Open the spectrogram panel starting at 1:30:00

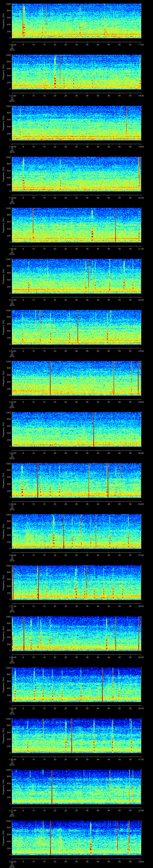[76, 736]
